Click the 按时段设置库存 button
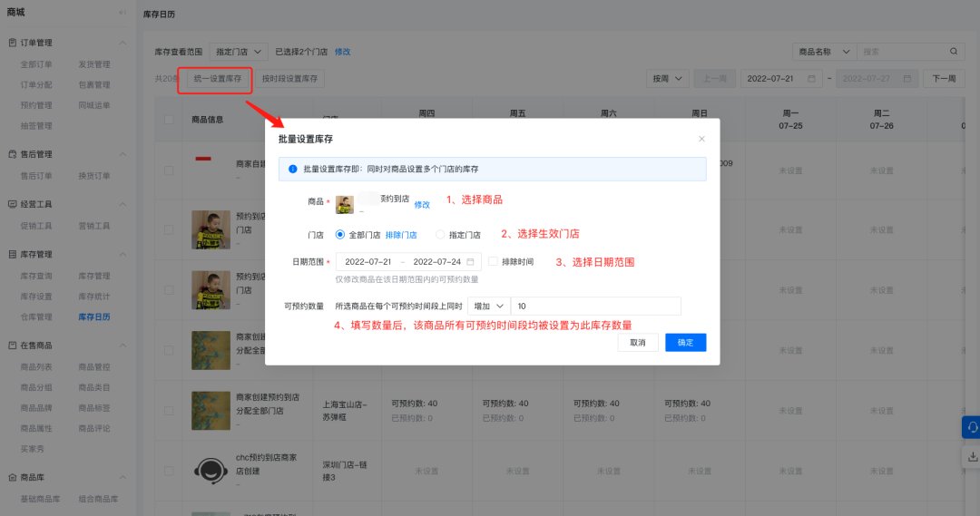The image size is (980, 516). [x=290, y=79]
